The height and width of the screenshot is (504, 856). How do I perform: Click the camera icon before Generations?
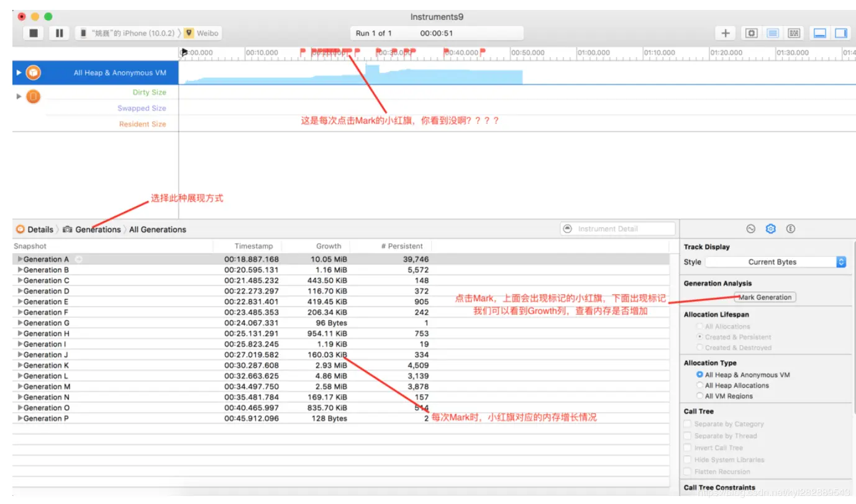(67, 229)
